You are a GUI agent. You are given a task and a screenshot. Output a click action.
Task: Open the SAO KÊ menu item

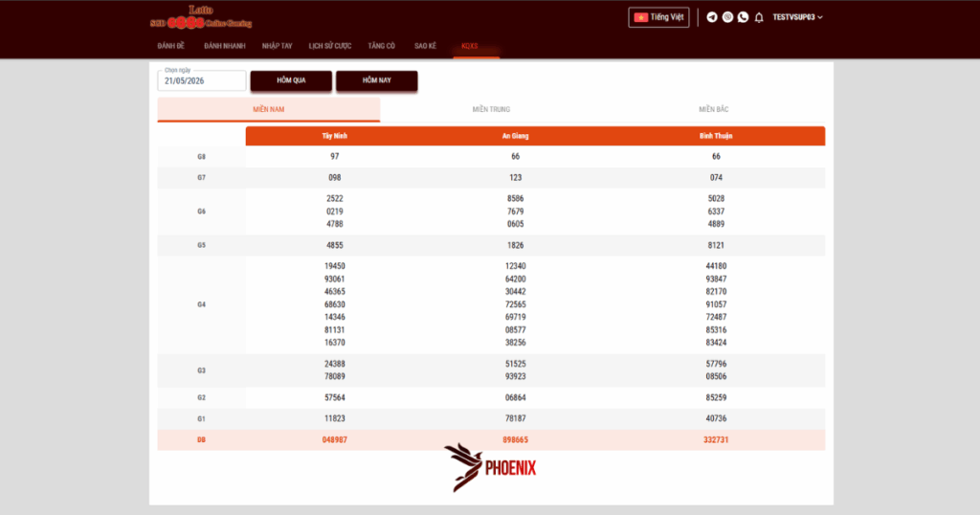tap(425, 46)
